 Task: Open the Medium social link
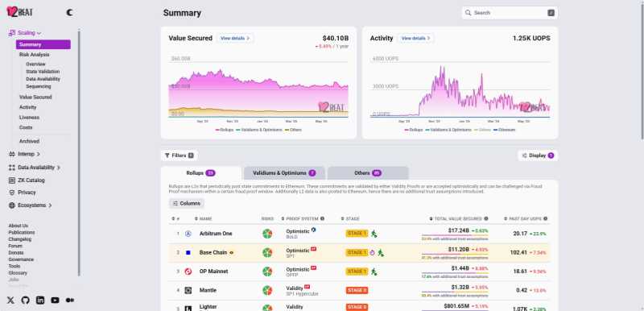click(x=70, y=301)
